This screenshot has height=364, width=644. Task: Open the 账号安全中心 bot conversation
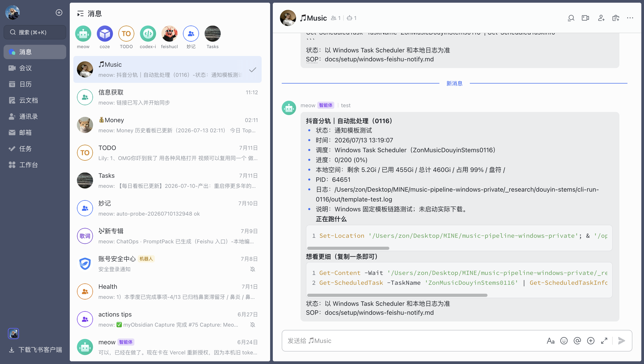pos(167,264)
